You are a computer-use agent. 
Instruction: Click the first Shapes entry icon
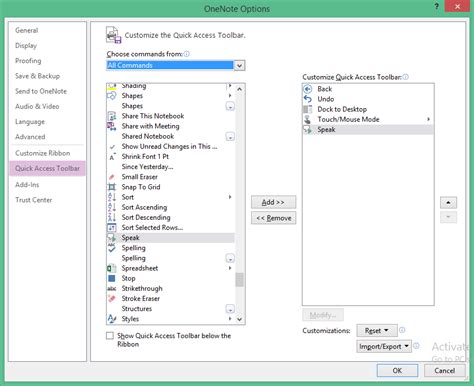tap(112, 96)
